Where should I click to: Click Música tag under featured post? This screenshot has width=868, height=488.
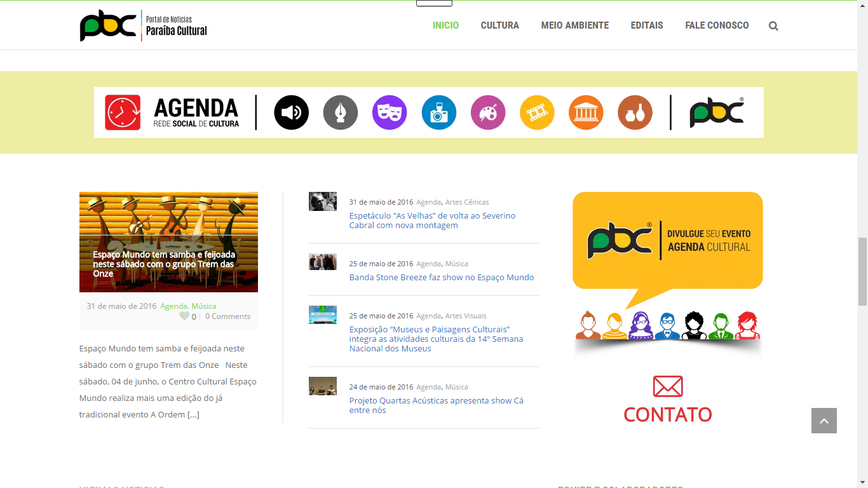pyautogui.click(x=204, y=306)
